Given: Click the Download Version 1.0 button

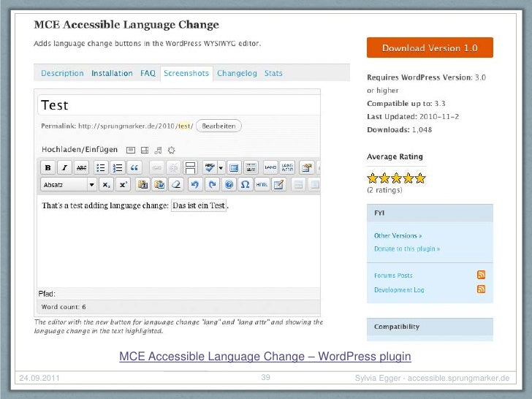Looking at the screenshot, I should click(430, 47).
